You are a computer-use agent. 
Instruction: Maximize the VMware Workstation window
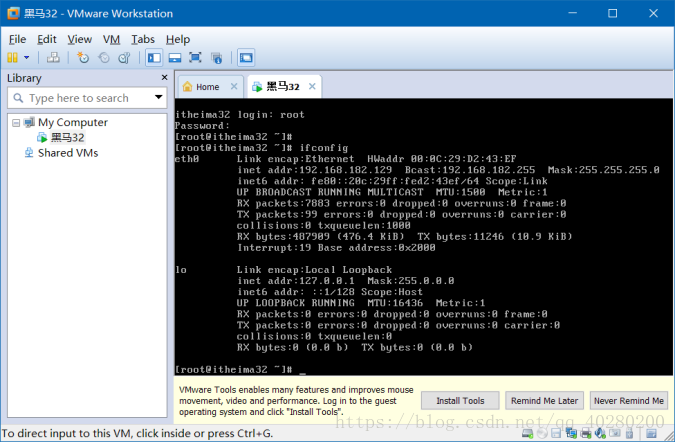612,13
